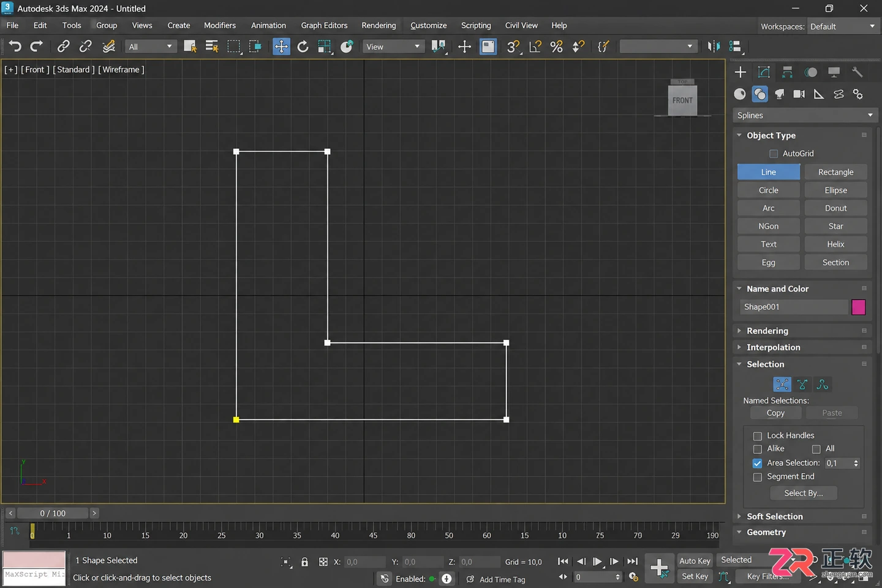Image resolution: width=882 pixels, height=588 pixels.
Task: Check the Lock Handles checkbox
Action: tap(758, 436)
